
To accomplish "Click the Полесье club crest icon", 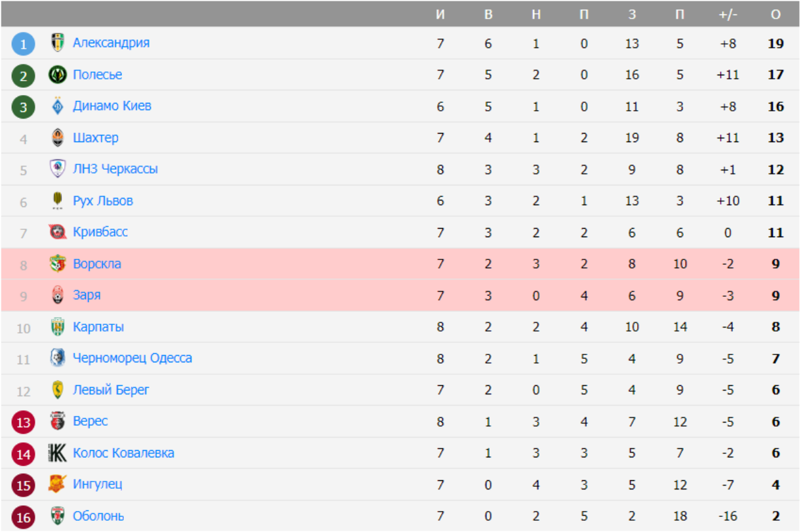I will (x=58, y=75).
